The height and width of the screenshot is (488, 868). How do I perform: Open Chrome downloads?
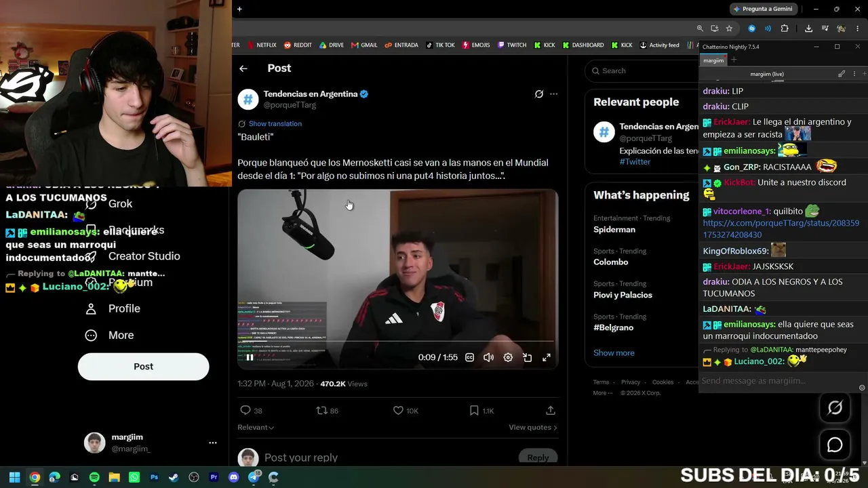808,28
